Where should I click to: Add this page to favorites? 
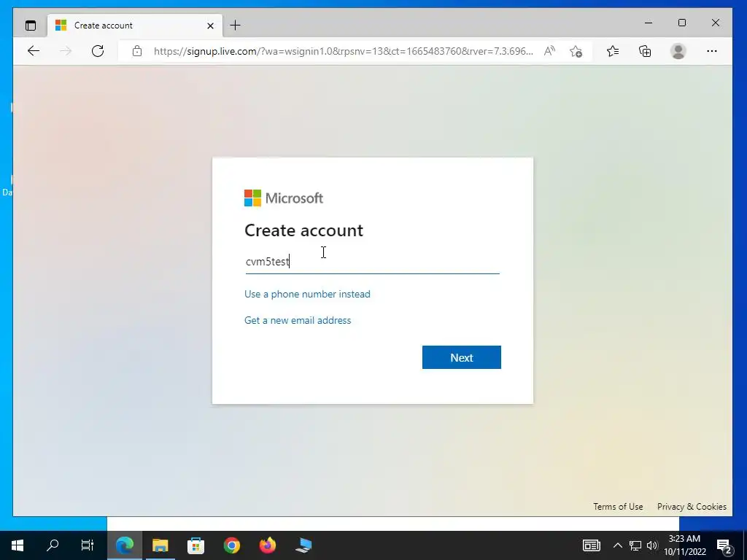[576, 51]
